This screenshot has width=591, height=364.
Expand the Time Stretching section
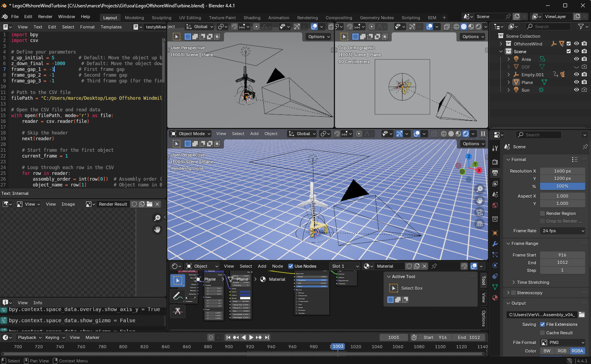(533, 282)
